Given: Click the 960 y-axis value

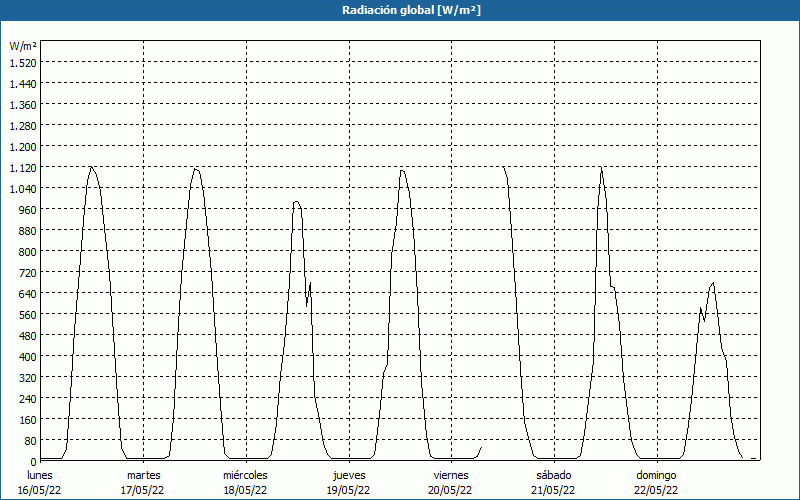Looking at the screenshot, I should pos(29,210).
